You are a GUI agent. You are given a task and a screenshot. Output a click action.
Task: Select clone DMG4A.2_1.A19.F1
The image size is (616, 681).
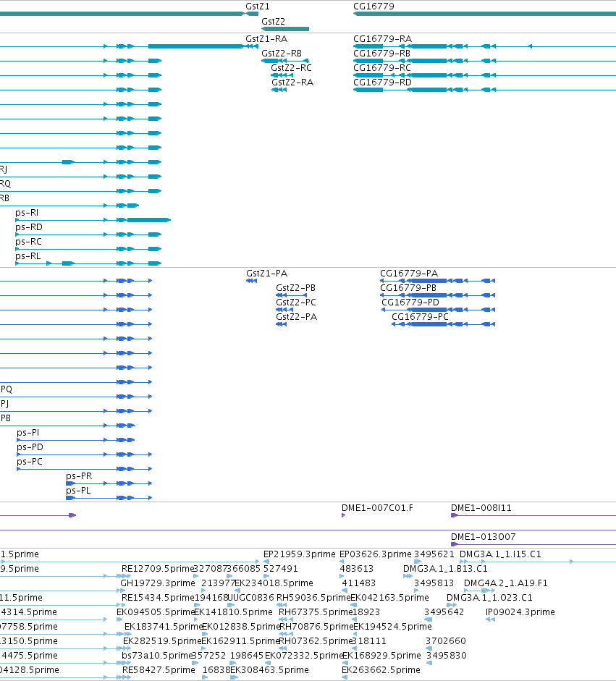click(506, 583)
